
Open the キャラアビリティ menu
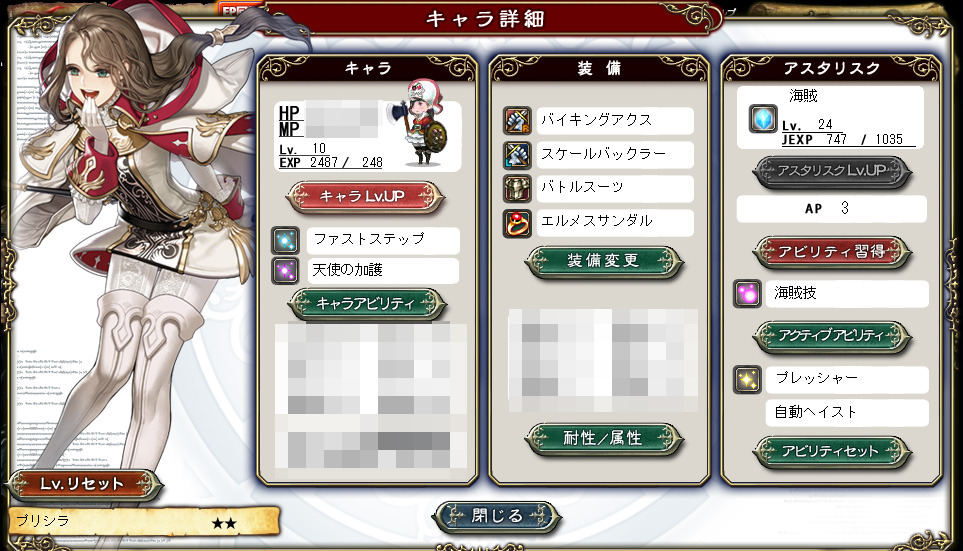[x=367, y=303]
